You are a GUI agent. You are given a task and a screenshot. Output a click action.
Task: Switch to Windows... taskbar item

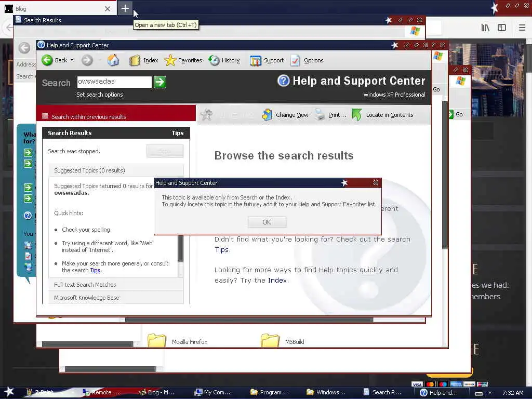[326, 392]
